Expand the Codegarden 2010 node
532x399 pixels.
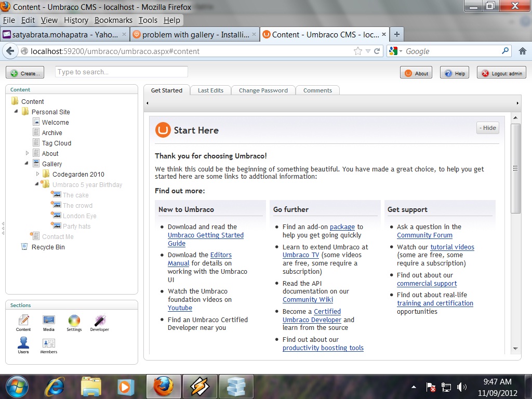point(37,174)
